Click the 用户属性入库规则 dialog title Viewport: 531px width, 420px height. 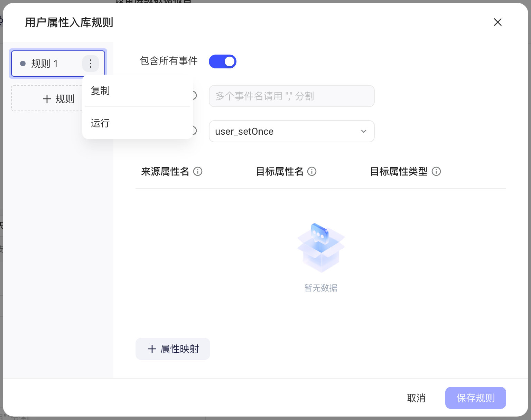pyautogui.click(x=69, y=22)
